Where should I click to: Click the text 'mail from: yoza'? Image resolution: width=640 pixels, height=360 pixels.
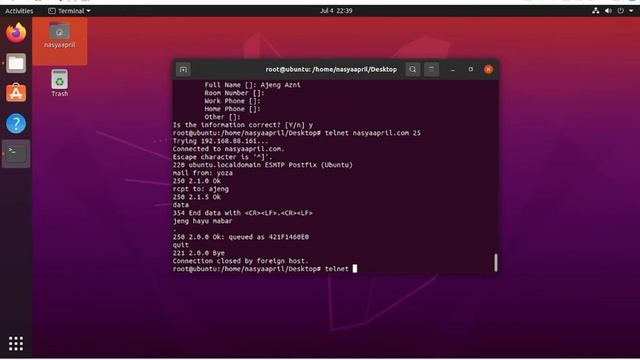203,173
